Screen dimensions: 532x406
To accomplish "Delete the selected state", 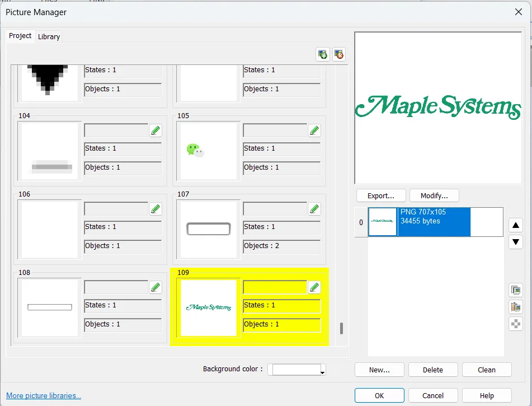I will point(433,370).
